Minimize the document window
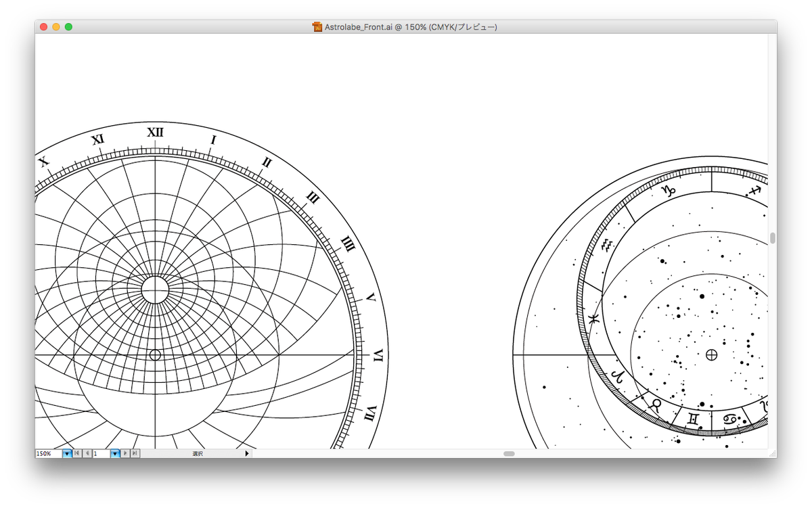Viewport: 812px width, 508px height. click(56, 27)
